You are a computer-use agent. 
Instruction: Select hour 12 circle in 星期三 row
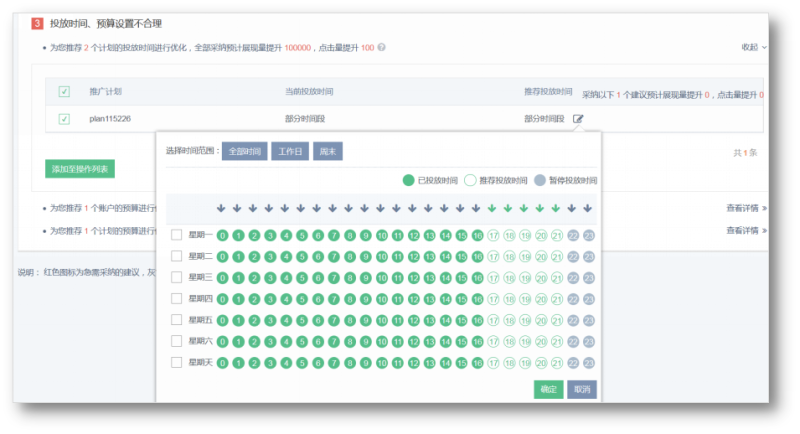tap(413, 278)
